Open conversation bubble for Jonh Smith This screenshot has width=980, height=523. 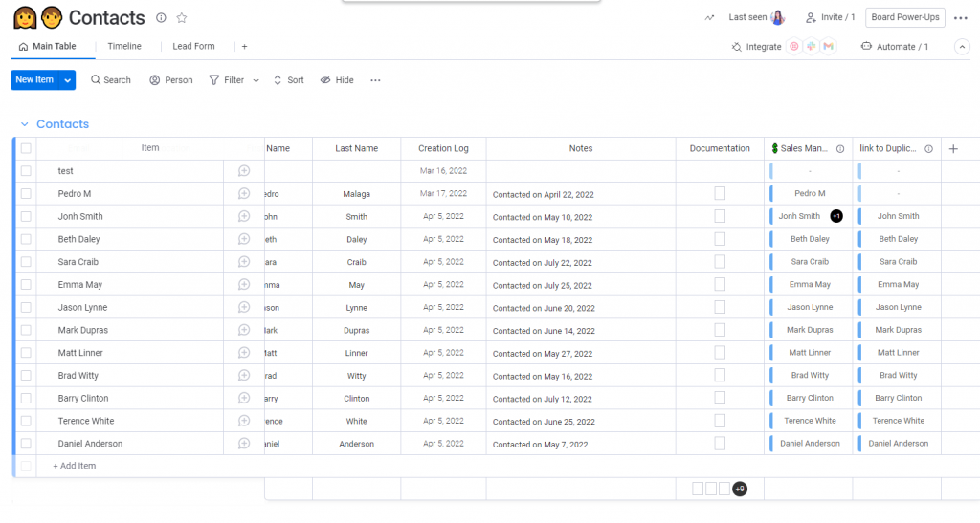click(x=244, y=217)
